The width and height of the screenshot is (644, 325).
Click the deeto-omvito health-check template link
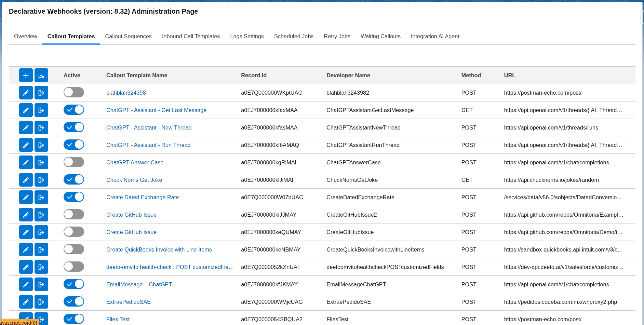(170, 267)
